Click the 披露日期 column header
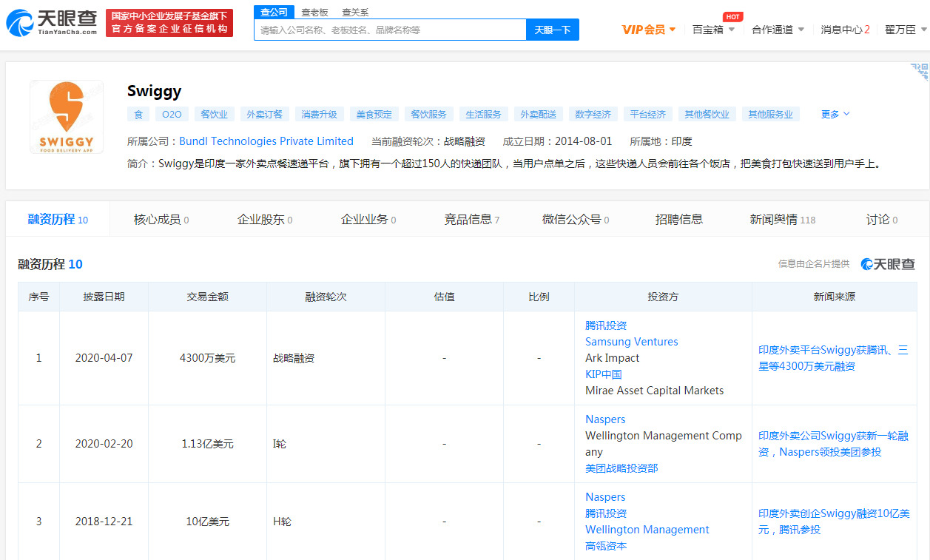The image size is (930, 560). point(104,297)
